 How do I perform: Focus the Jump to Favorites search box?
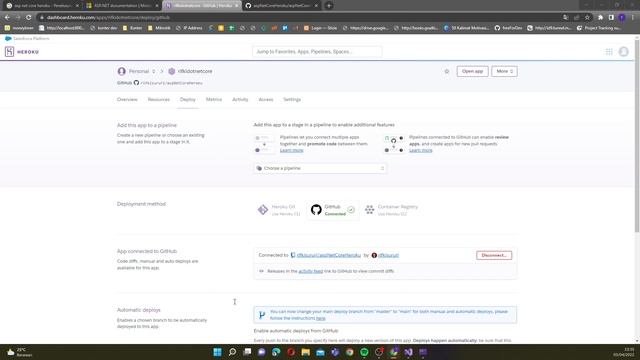317,52
